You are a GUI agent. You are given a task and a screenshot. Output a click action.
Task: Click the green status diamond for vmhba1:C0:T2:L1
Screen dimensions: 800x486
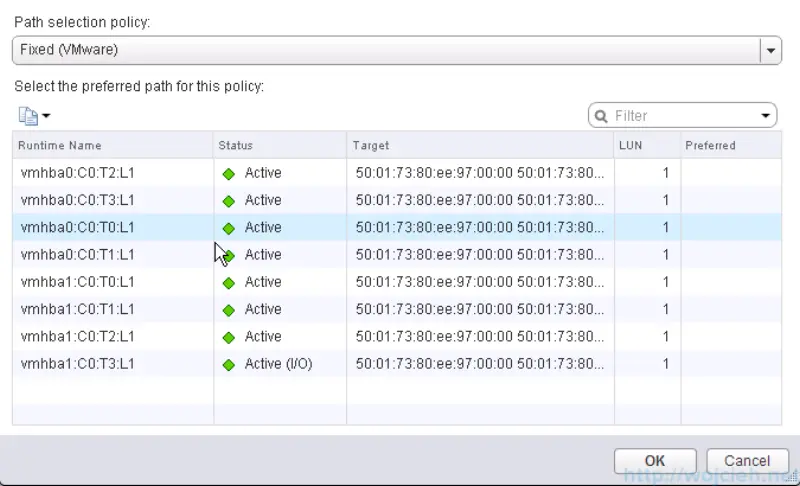point(228,337)
